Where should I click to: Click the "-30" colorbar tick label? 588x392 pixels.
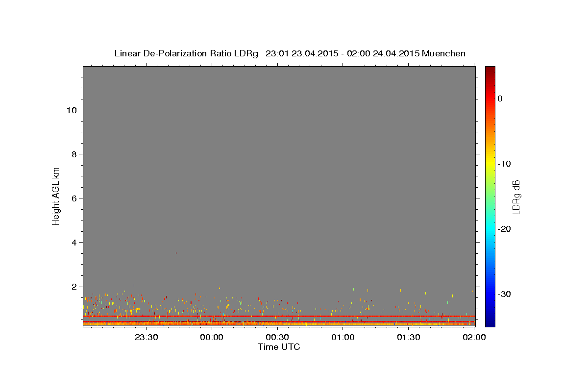504,294
